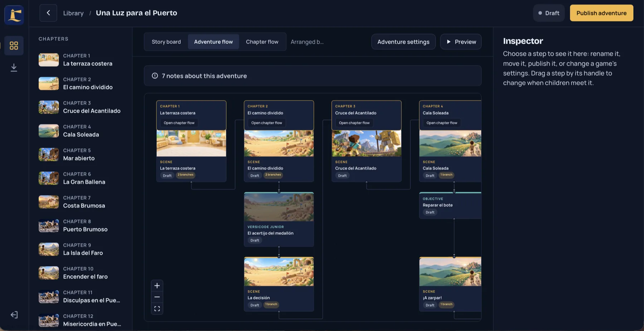
Task: Open the grid dashboard sidebar icon
Action: click(14, 45)
